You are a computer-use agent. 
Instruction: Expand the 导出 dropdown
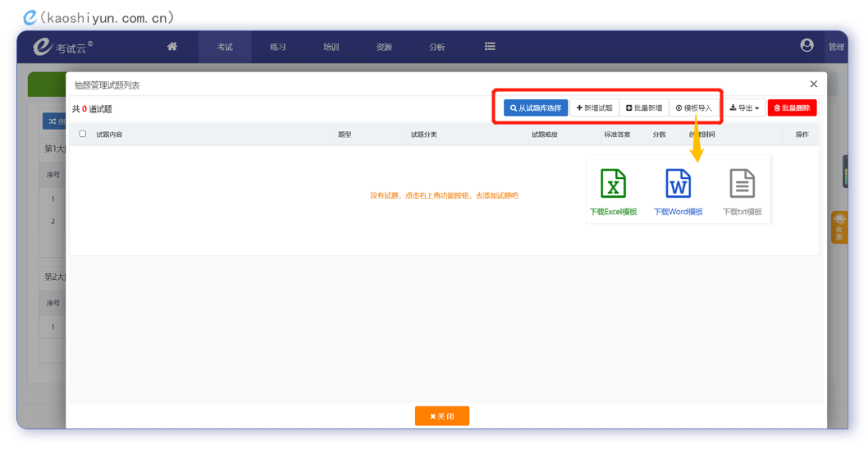744,108
